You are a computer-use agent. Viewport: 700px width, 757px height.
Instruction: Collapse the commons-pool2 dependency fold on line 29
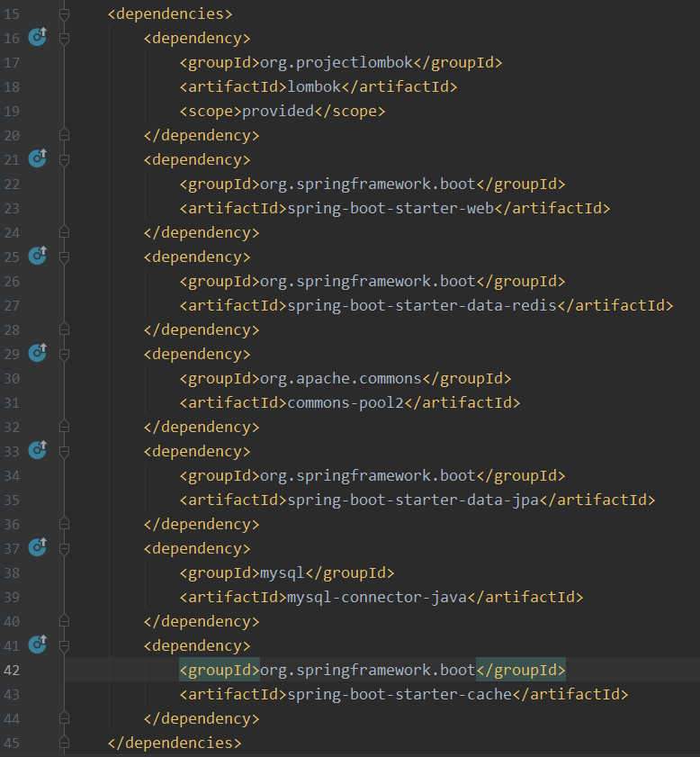coord(64,355)
